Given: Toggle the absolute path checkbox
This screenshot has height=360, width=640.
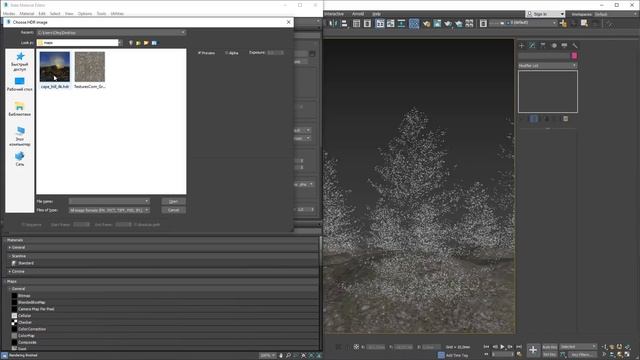Looking at the screenshot, I should (135, 224).
